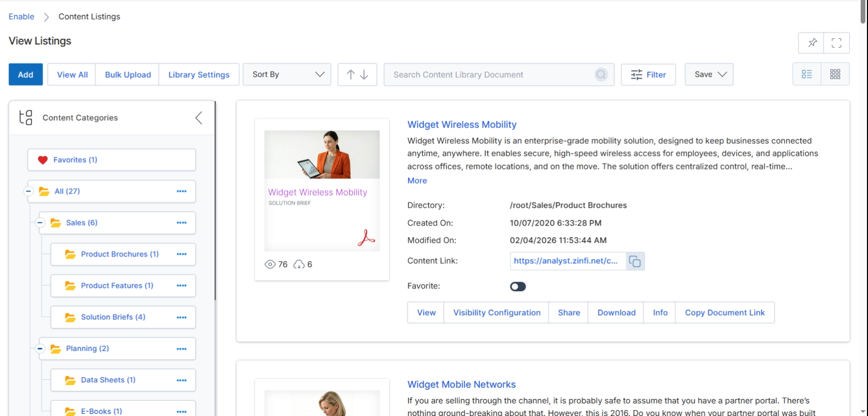
Task: Open options for Product Brochures folder
Action: coord(181,254)
